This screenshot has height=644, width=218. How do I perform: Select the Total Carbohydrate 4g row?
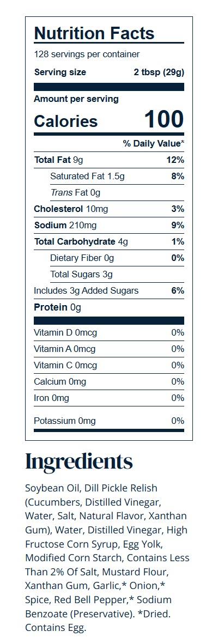click(109, 242)
